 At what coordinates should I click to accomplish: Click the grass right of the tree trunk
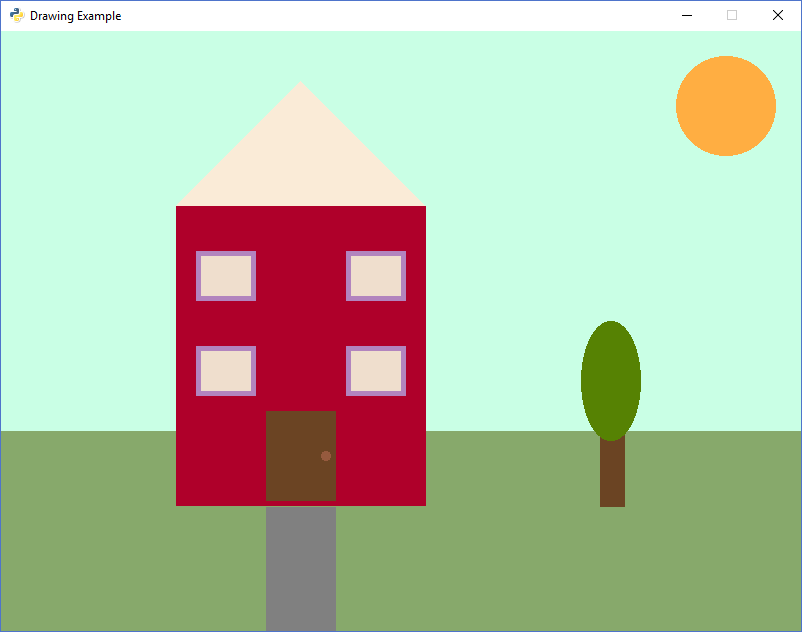click(710, 500)
